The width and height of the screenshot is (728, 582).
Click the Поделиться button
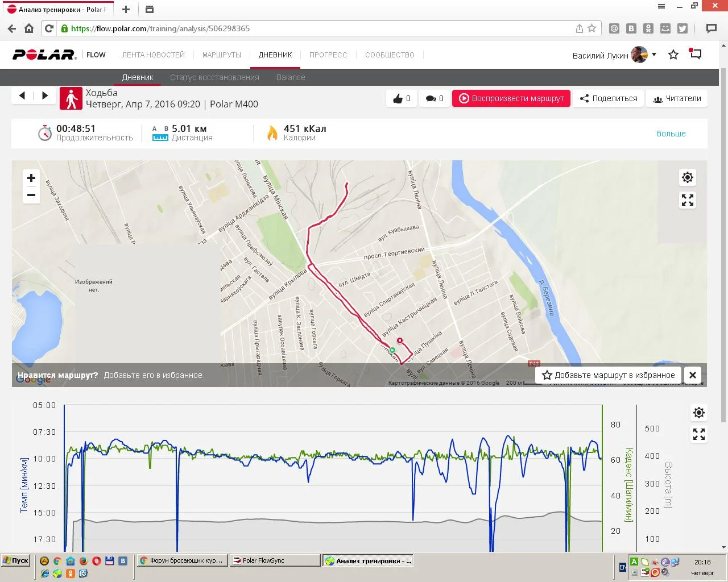(609, 98)
